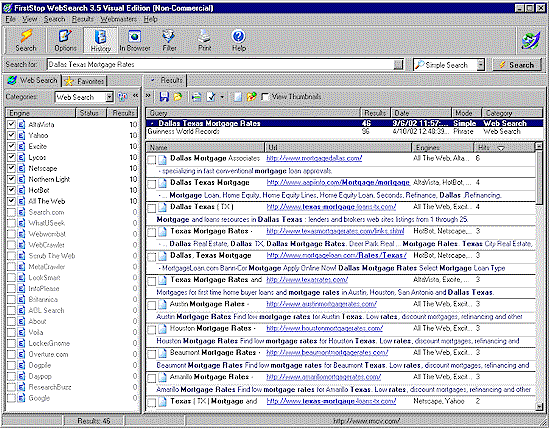Click the open folder icon in results toolbar
This screenshot has height=429, width=550.
pyautogui.click(x=178, y=97)
